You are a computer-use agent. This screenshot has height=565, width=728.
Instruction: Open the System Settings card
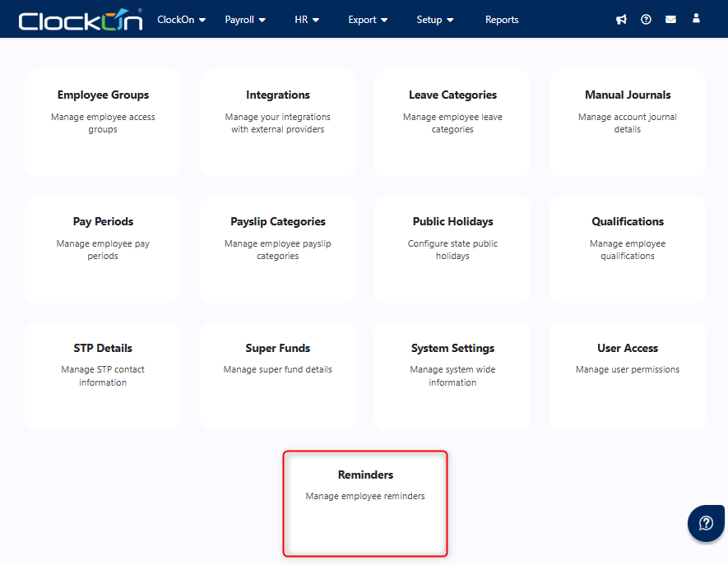pos(452,376)
